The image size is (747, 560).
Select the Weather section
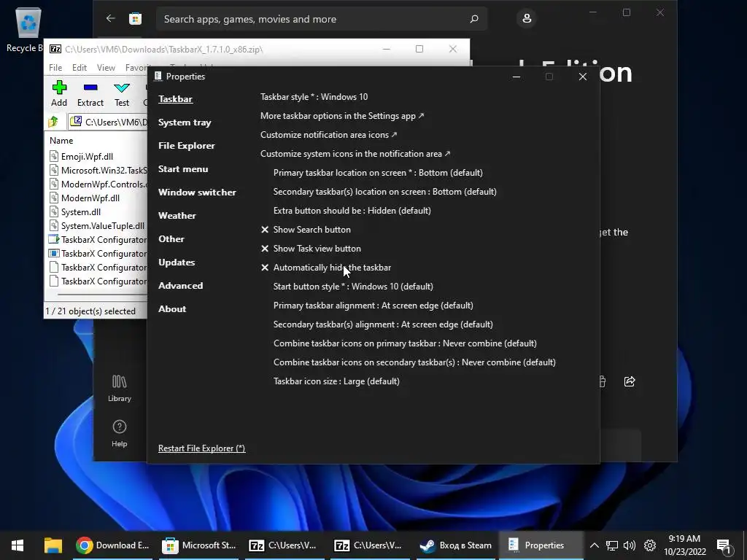pos(177,216)
